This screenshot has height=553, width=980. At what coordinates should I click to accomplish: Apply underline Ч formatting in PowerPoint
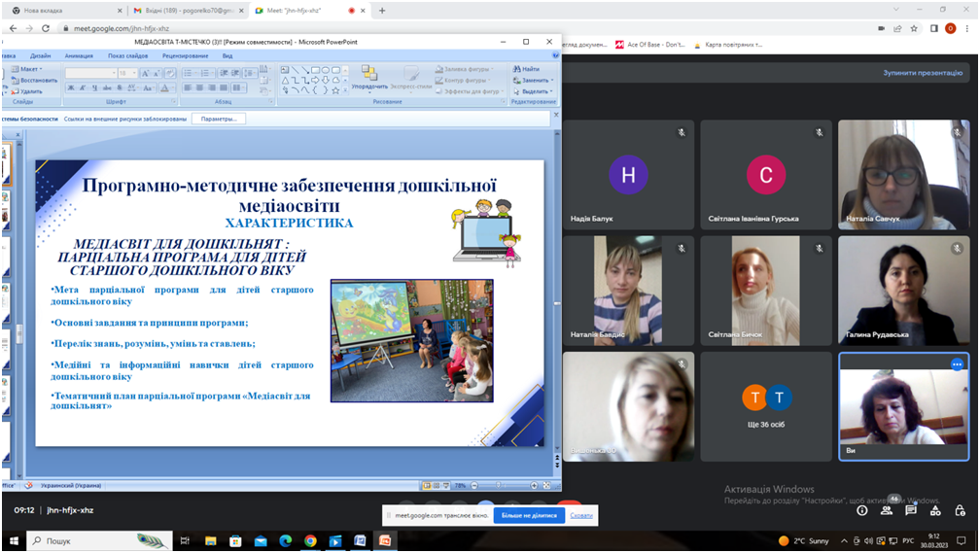click(x=95, y=88)
